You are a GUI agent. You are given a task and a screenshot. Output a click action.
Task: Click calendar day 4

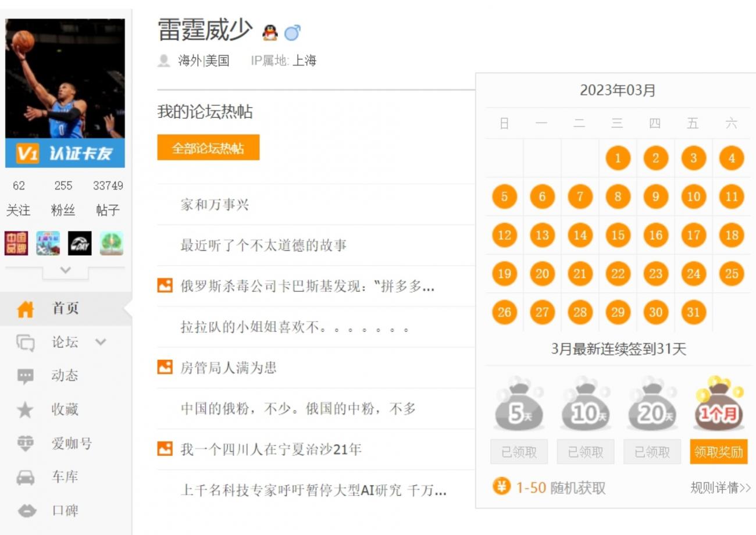click(x=731, y=158)
